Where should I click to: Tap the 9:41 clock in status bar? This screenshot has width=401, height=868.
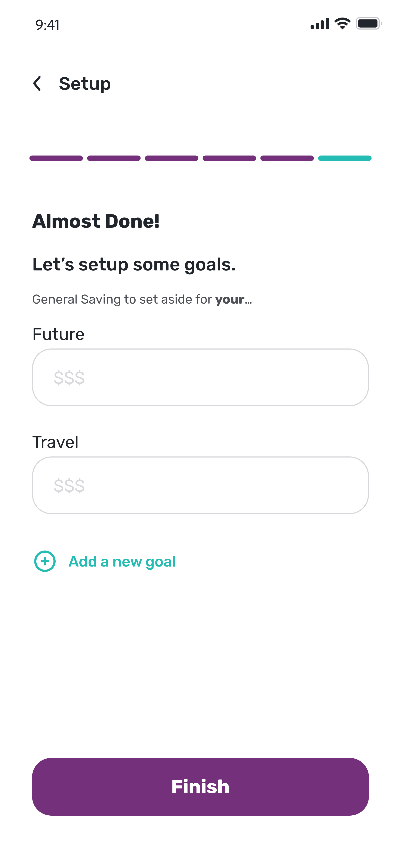47,25
